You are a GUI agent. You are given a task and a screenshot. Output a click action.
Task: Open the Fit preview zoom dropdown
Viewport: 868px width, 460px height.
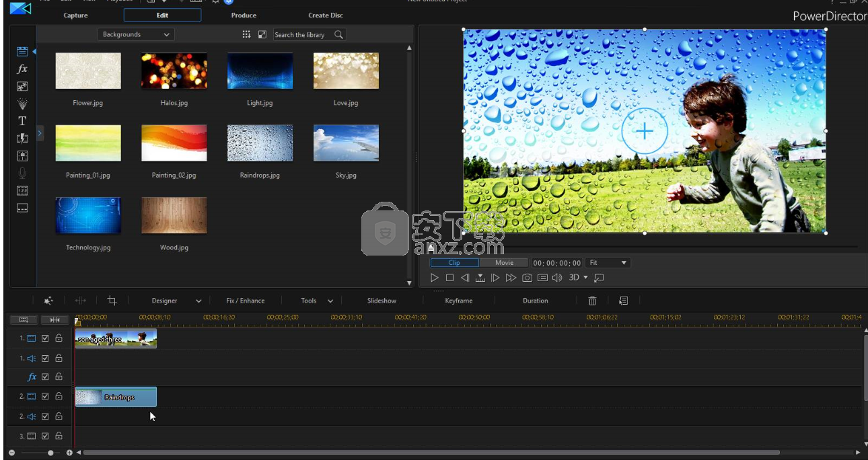point(608,263)
